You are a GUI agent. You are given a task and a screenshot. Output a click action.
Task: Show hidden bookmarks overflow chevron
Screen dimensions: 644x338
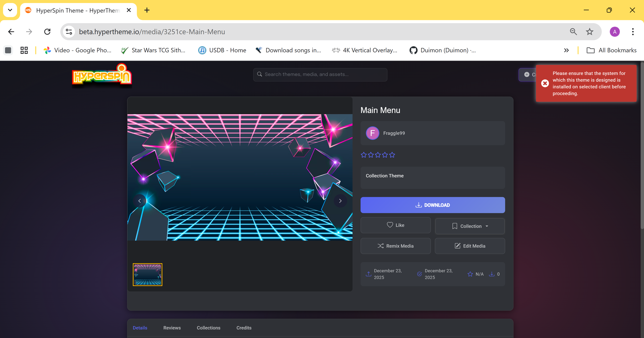pos(566,50)
